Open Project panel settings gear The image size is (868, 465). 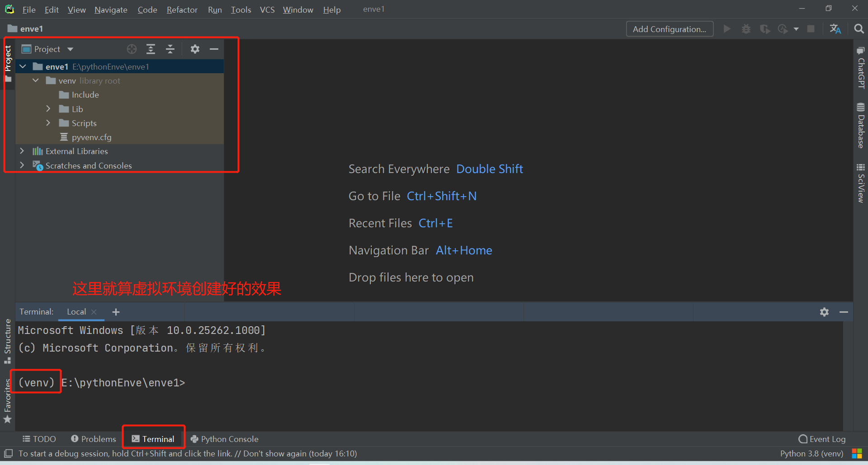[x=195, y=49]
